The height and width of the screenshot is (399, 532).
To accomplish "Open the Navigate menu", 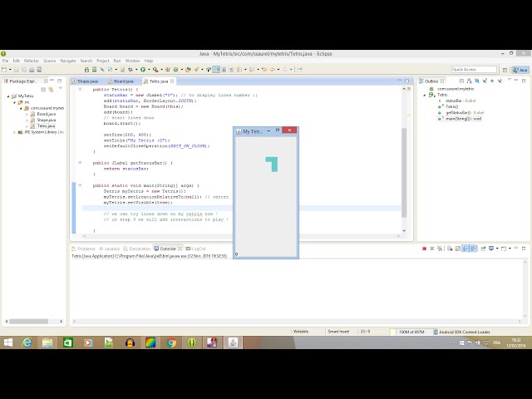I will (68, 61).
